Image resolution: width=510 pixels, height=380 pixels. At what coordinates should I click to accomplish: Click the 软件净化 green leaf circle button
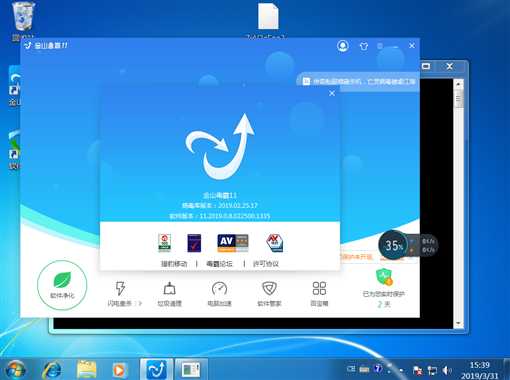[x=62, y=285]
